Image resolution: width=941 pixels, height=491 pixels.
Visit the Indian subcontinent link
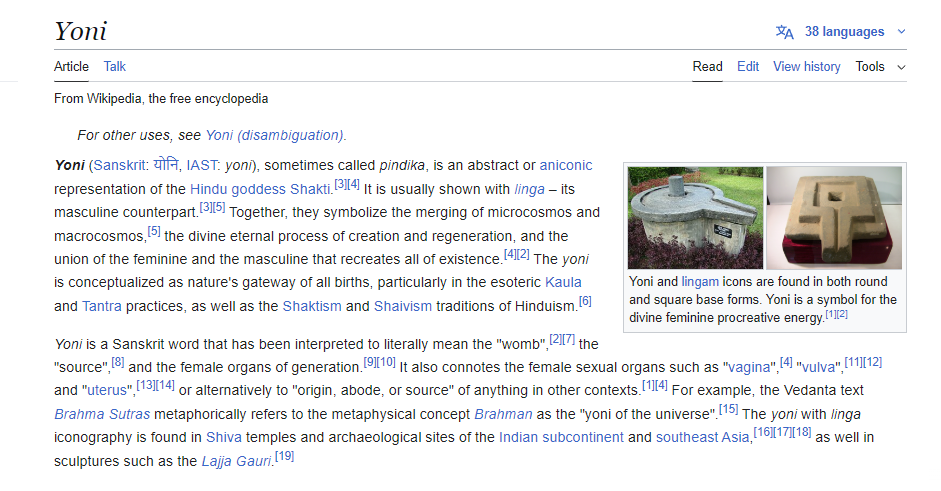tap(561, 438)
